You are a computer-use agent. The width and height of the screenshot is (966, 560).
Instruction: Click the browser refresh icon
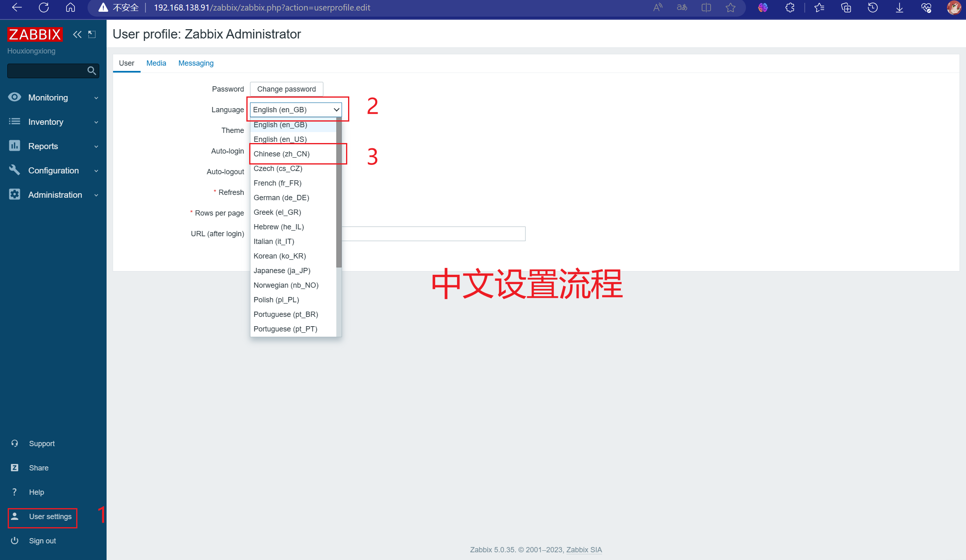click(44, 8)
